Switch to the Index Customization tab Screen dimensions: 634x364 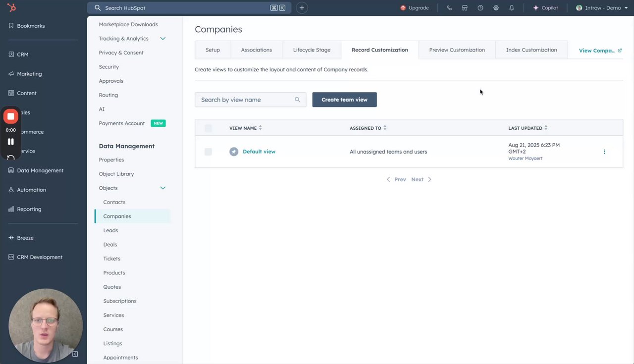pyautogui.click(x=531, y=50)
